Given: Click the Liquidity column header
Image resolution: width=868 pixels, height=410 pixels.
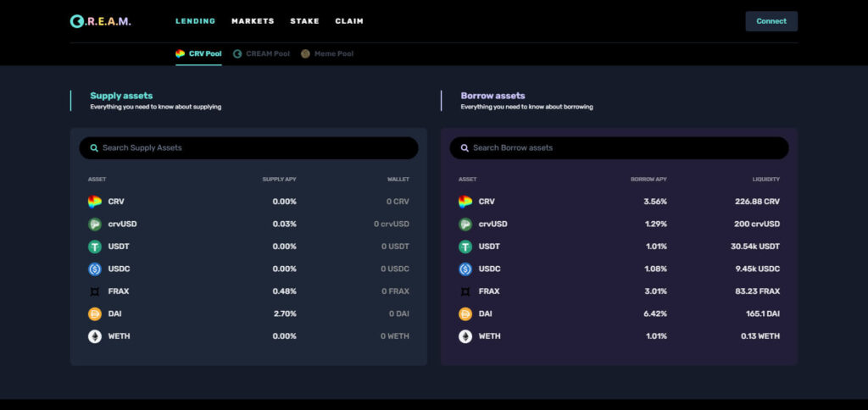Looking at the screenshot, I should pos(766,180).
